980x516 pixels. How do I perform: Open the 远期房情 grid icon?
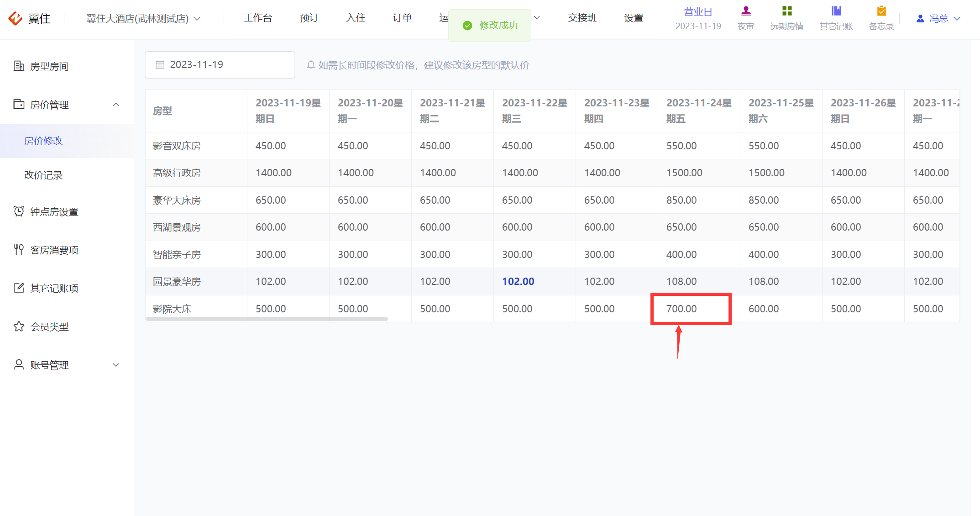(x=787, y=11)
